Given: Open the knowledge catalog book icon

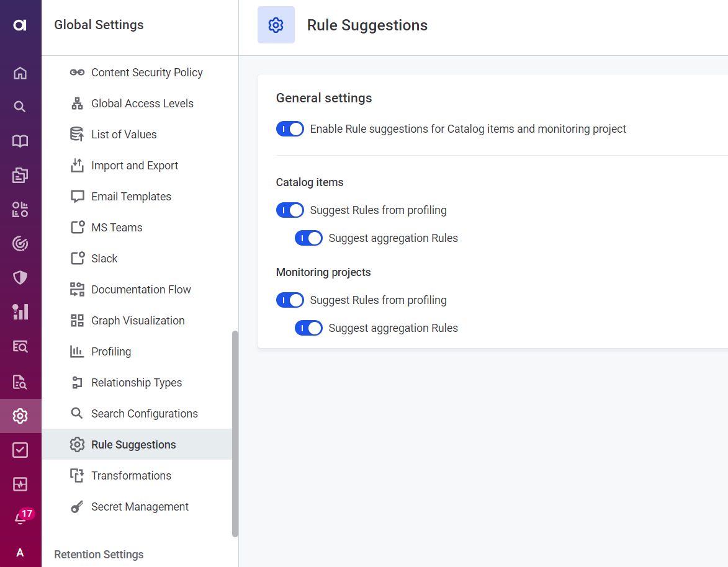Looking at the screenshot, I should (x=20, y=141).
